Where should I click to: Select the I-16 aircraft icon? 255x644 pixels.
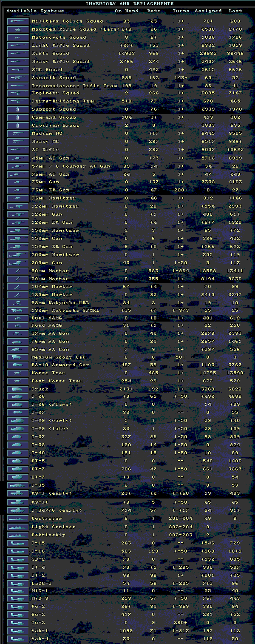(x=18, y=551)
